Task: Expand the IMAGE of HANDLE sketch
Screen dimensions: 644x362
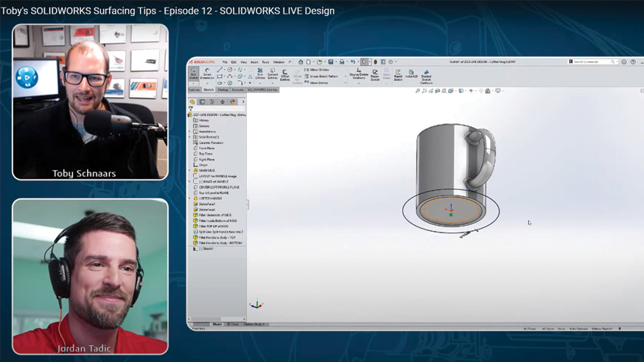Action: pos(189,182)
